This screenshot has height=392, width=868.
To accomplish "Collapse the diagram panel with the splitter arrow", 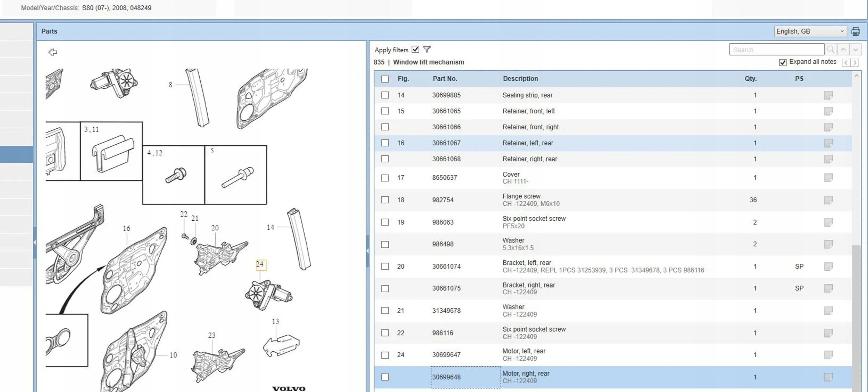I will tap(367, 251).
